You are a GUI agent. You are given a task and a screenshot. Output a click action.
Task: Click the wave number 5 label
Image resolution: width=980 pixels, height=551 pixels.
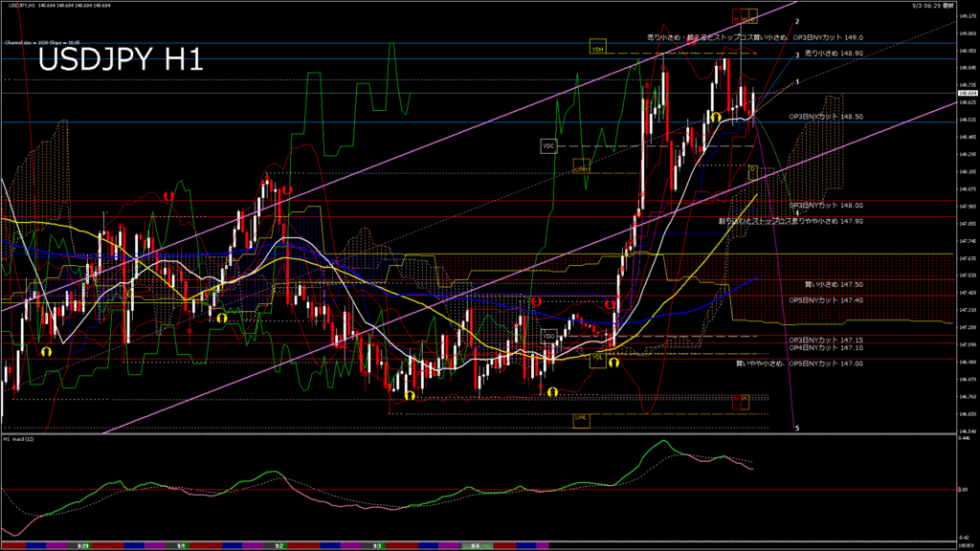[797, 429]
